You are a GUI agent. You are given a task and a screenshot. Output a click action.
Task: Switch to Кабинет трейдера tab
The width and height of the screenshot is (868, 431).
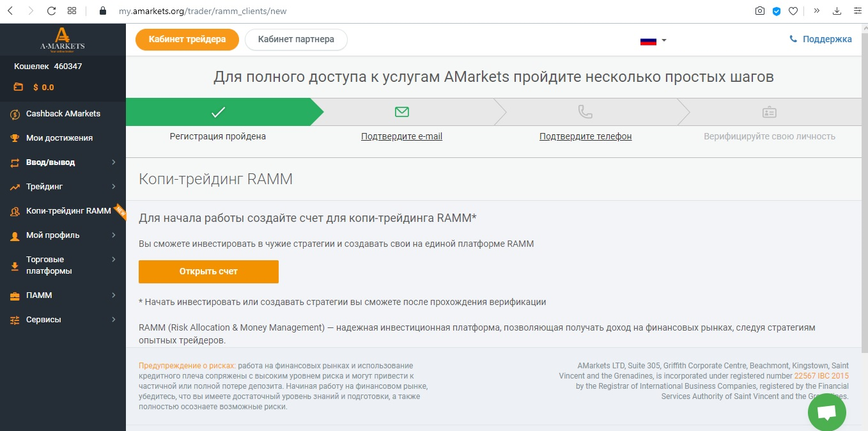pyautogui.click(x=187, y=40)
